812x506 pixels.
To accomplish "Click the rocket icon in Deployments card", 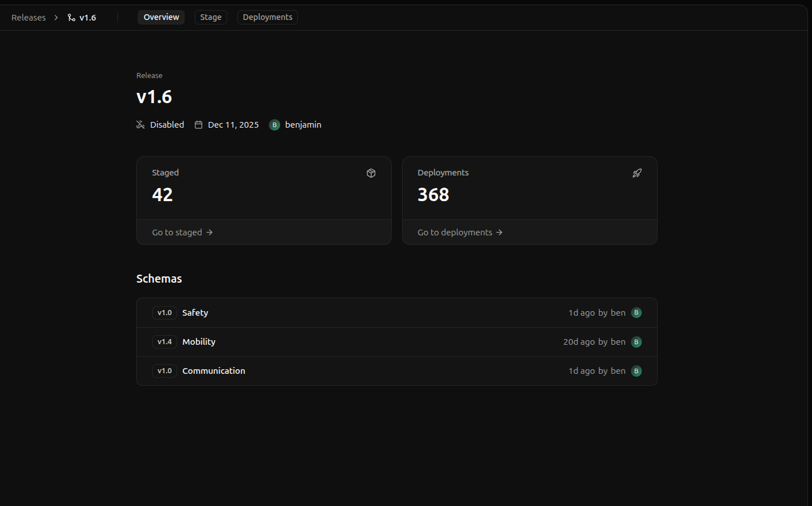I will [637, 173].
